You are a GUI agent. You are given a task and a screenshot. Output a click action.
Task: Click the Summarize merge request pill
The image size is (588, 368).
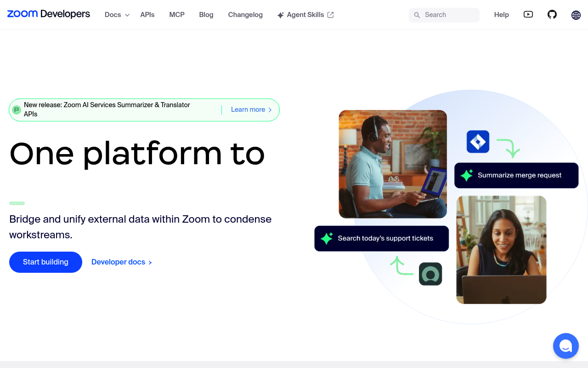pos(516,175)
